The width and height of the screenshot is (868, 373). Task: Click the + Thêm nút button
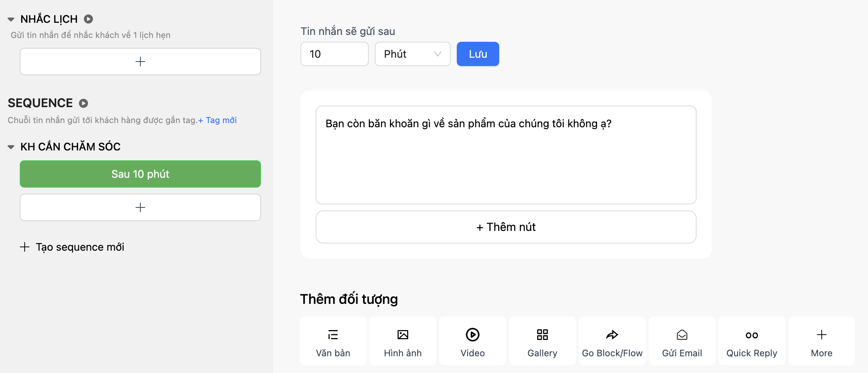tap(506, 227)
